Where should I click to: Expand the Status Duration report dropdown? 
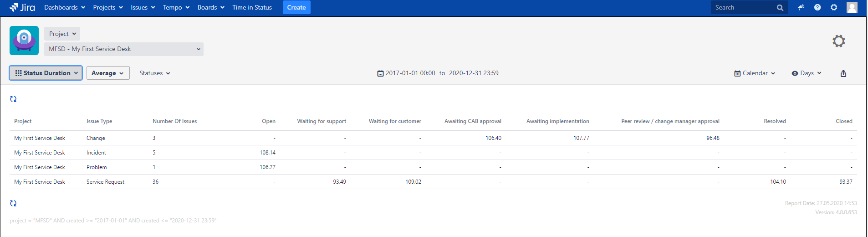coord(46,73)
